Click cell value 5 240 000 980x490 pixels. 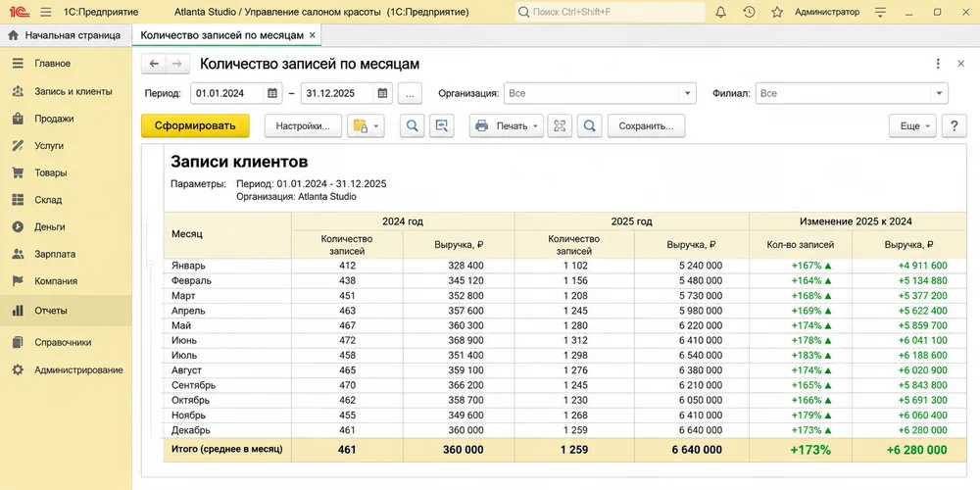click(700, 266)
